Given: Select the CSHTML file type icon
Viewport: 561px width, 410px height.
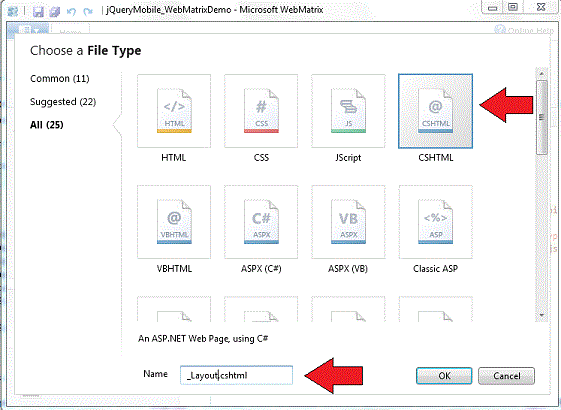Looking at the screenshot, I should 435,111.
